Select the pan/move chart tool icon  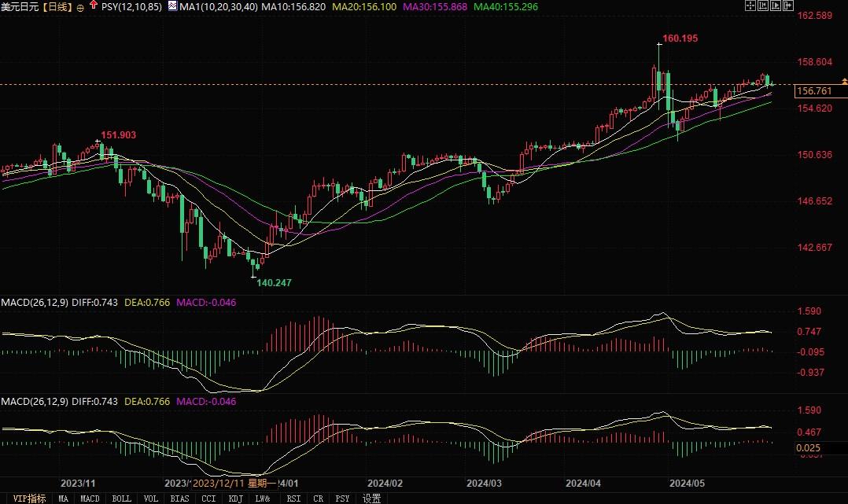coord(751,6)
